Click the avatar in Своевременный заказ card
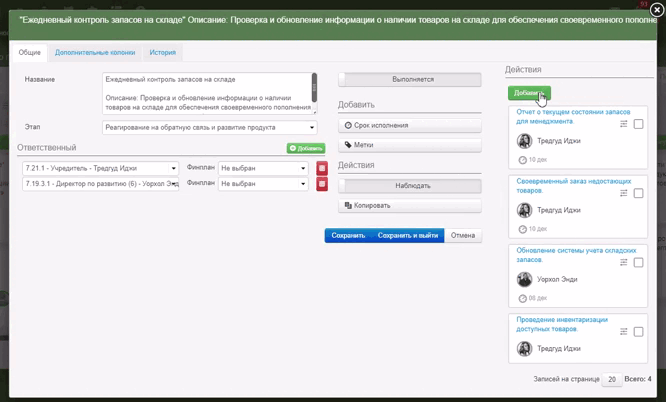This screenshot has width=666, height=402. [525, 210]
